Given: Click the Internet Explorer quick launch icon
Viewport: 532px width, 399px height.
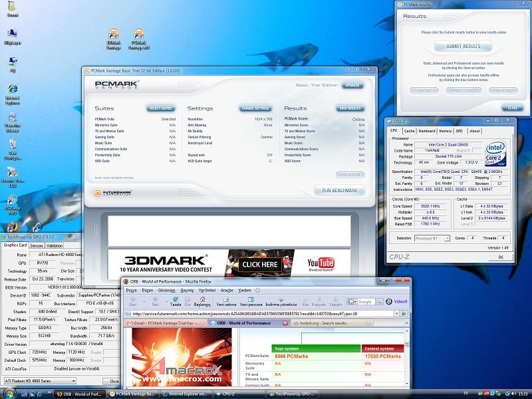Looking at the screenshot, I should click(x=40, y=394).
